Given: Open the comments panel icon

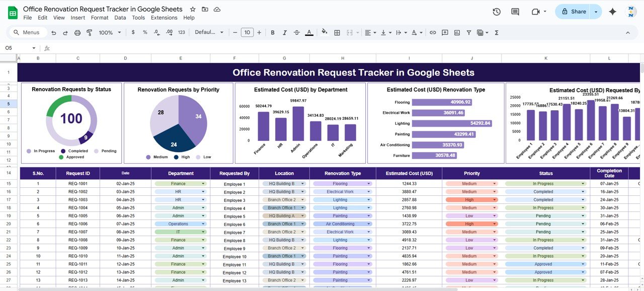Looking at the screenshot, I should [515, 12].
